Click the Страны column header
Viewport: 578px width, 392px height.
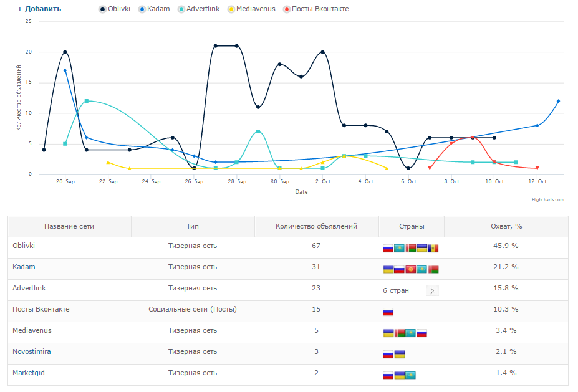coord(412,226)
